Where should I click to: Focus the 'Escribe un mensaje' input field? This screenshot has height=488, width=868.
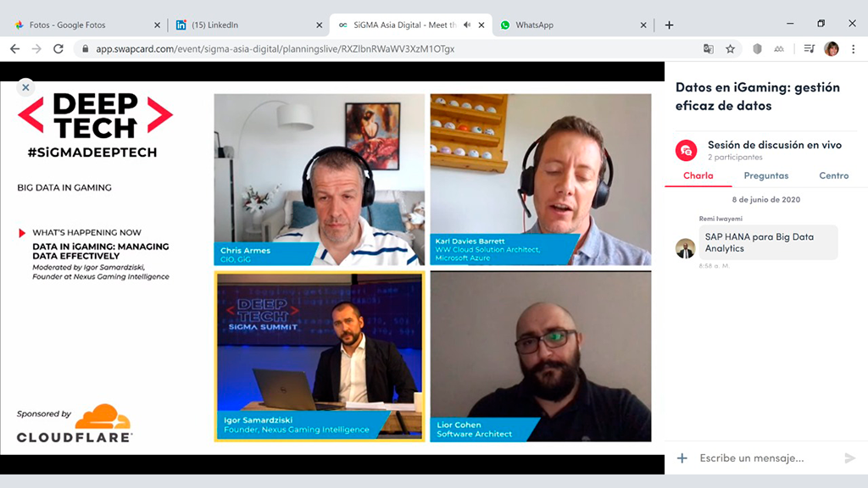763,458
